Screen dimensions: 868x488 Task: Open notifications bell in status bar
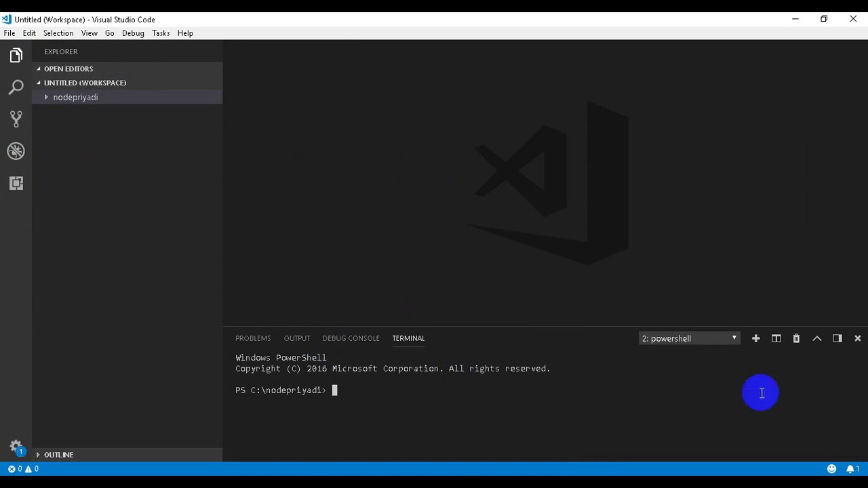pyautogui.click(x=852, y=468)
